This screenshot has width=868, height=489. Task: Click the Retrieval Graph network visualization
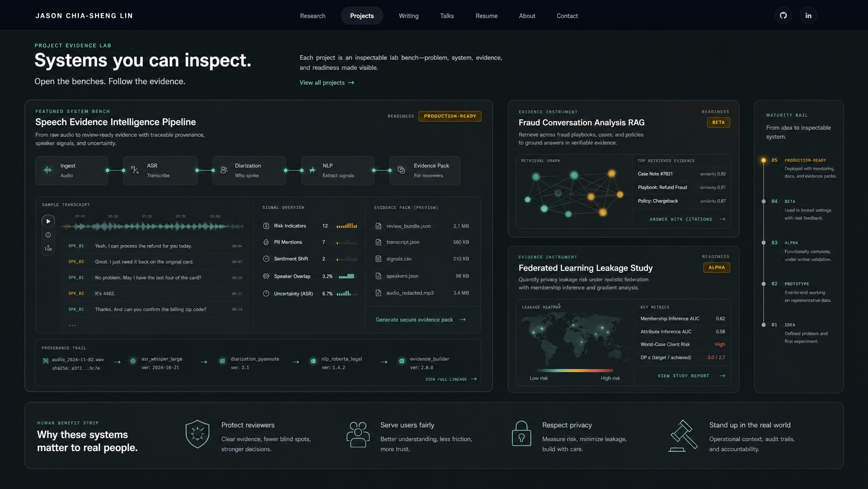click(574, 193)
